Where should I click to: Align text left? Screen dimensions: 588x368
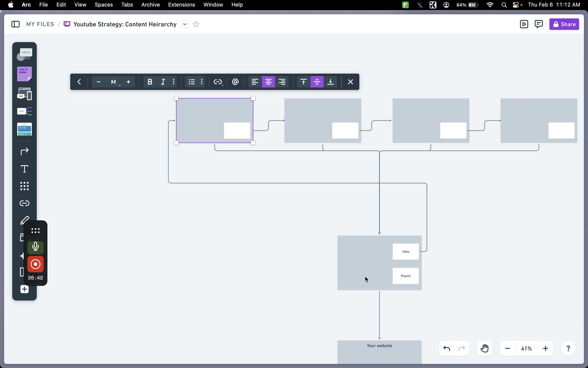point(255,82)
